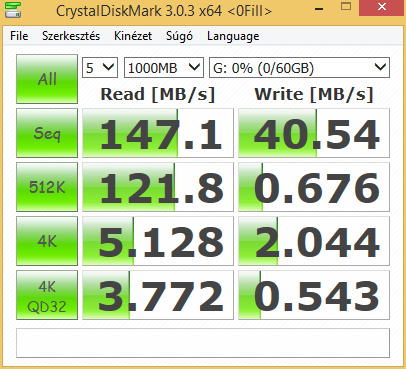
Task: Run all benchmarks with All button
Action: 47,79
